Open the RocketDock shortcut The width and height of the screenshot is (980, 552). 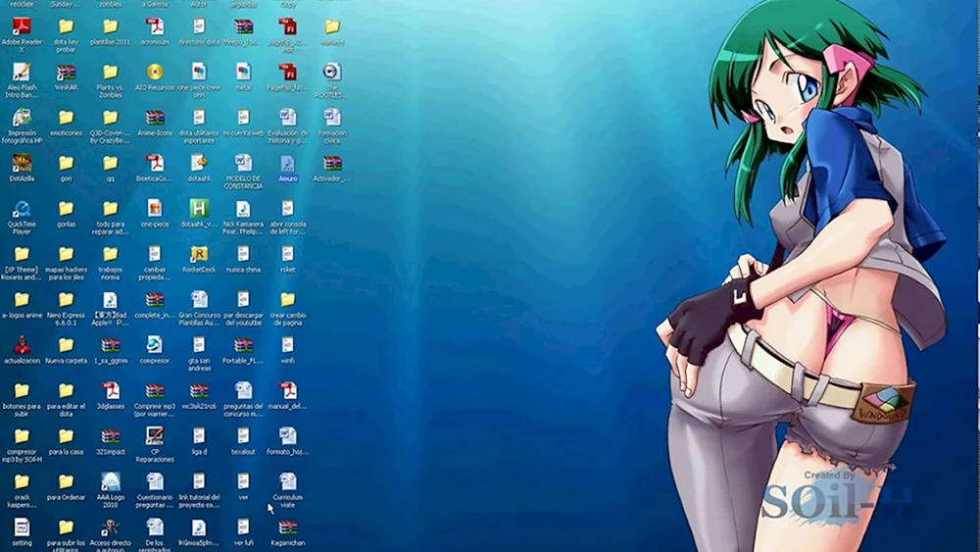pyautogui.click(x=199, y=255)
